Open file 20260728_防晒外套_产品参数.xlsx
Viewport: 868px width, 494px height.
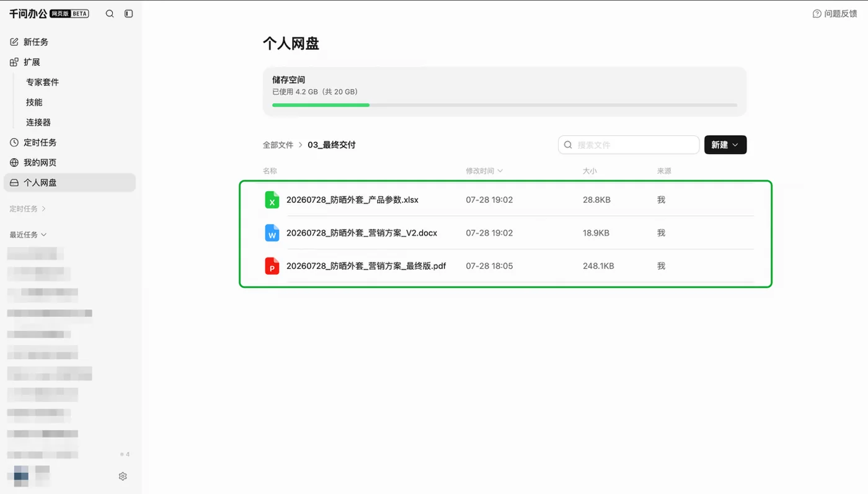coord(352,200)
